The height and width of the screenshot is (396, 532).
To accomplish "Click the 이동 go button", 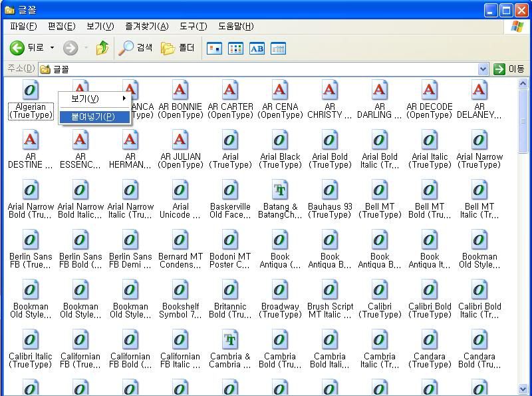I will pyautogui.click(x=509, y=69).
